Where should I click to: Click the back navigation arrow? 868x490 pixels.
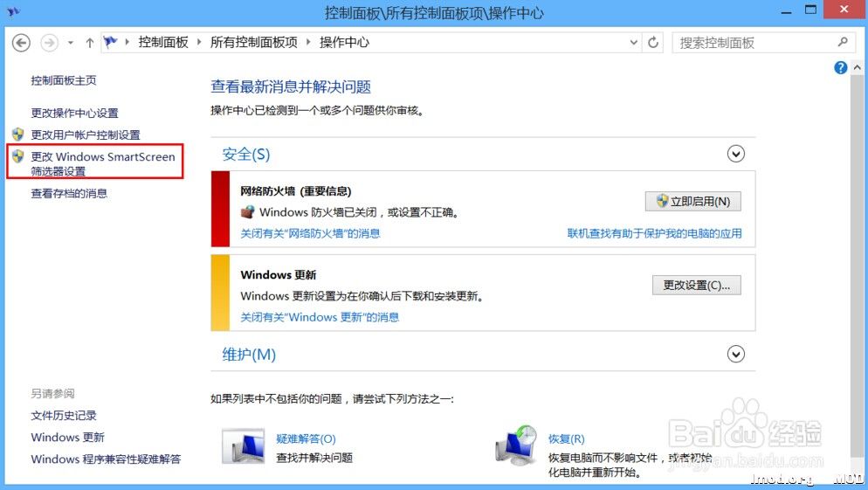(x=22, y=43)
